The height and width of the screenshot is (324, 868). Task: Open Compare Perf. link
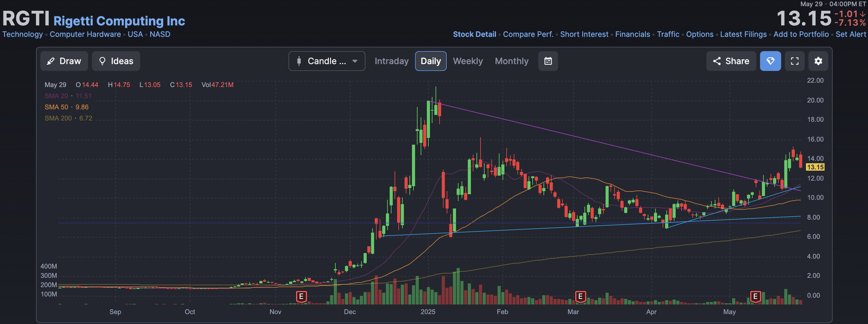coord(528,34)
